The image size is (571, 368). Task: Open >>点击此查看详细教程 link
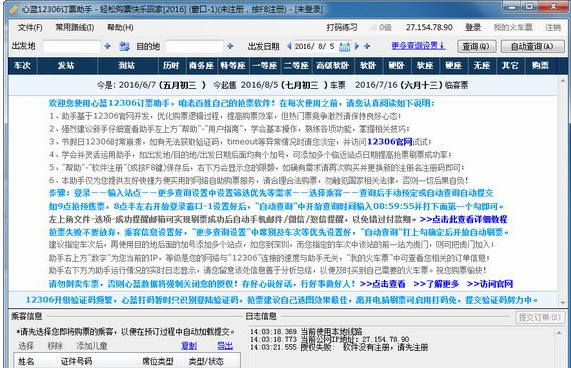click(x=463, y=219)
